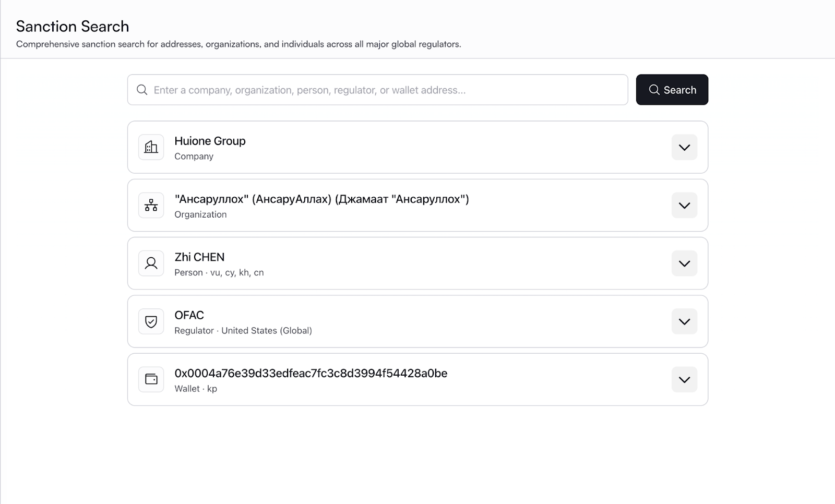Expand the OFAC regulator entry

[x=684, y=321]
